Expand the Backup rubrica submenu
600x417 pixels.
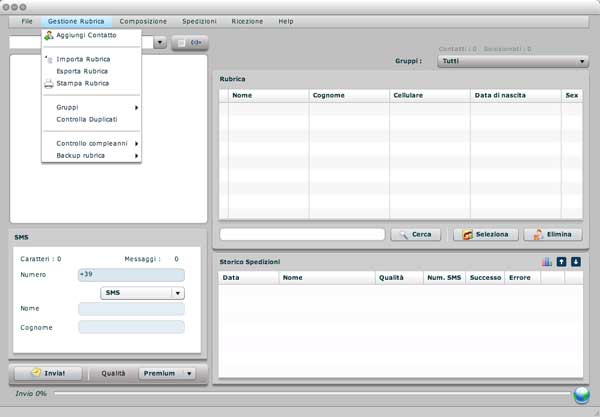90,155
